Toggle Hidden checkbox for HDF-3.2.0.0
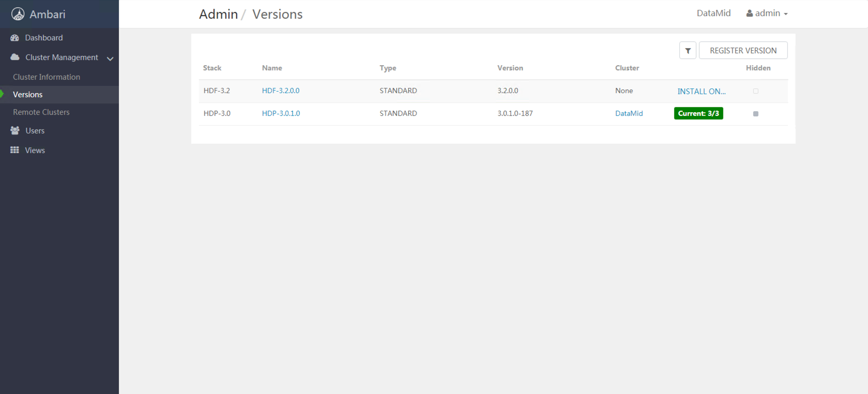 coord(755,91)
